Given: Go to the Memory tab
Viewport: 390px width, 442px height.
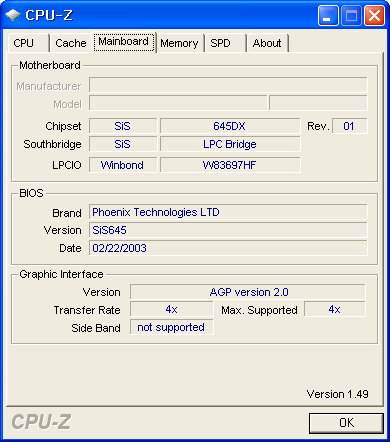Looking at the screenshot, I should tap(180, 43).
